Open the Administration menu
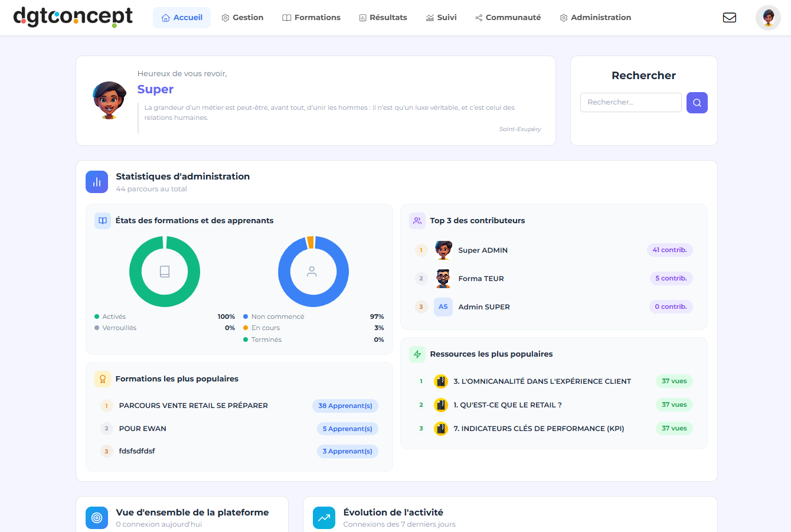Screen dimensions: 791x532 coord(595,18)
